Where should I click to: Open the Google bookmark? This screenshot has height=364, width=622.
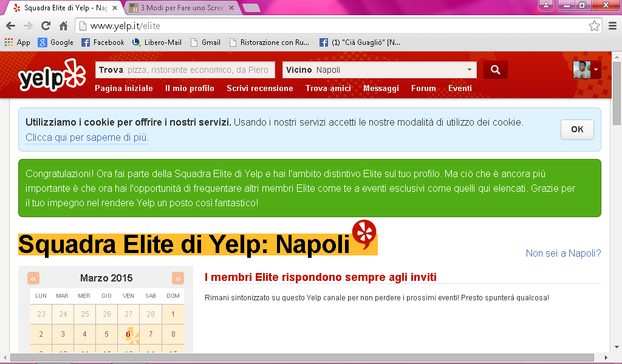[x=55, y=42]
